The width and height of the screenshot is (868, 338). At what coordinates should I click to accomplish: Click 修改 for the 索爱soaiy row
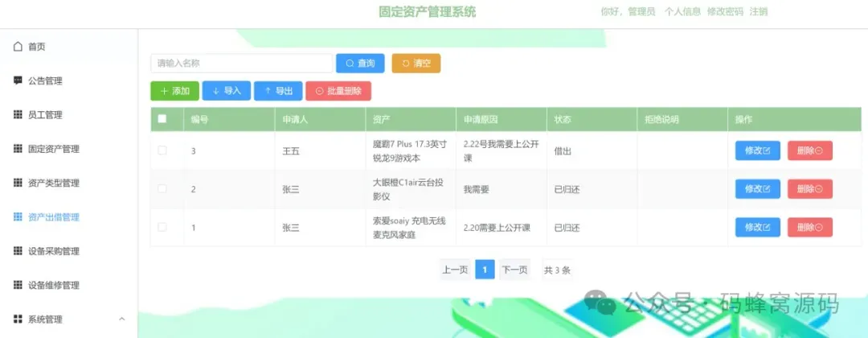(757, 227)
